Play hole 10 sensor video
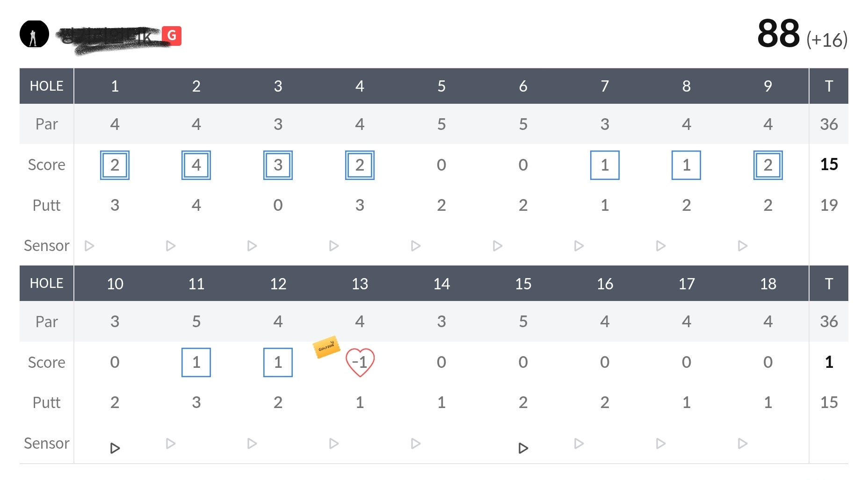 pyautogui.click(x=115, y=448)
